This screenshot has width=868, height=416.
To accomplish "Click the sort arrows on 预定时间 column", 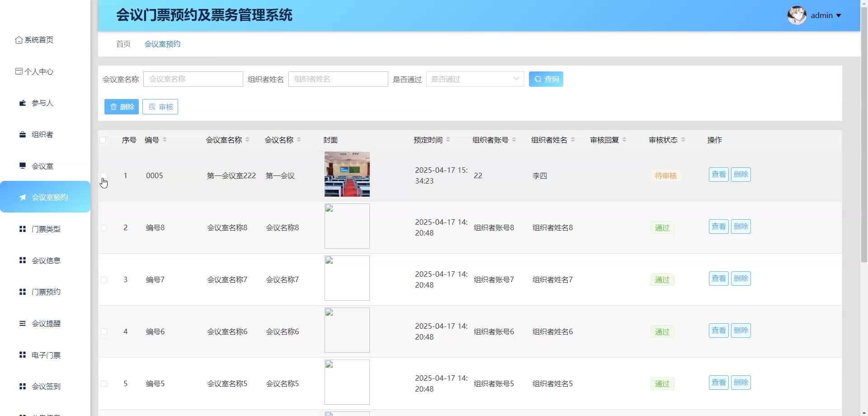I will [x=448, y=140].
